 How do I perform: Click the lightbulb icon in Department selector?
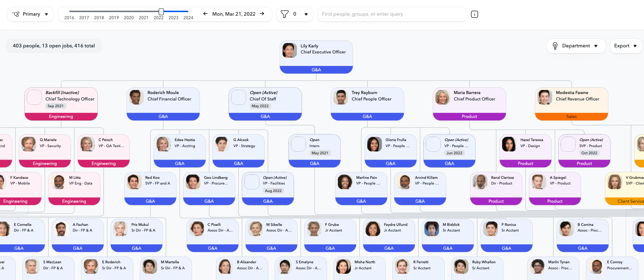(x=555, y=46)
